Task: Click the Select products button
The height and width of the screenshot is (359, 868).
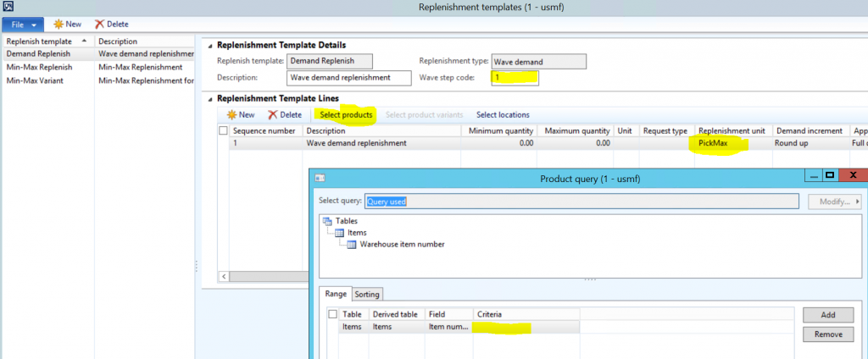Action: (x=346, y=115)
